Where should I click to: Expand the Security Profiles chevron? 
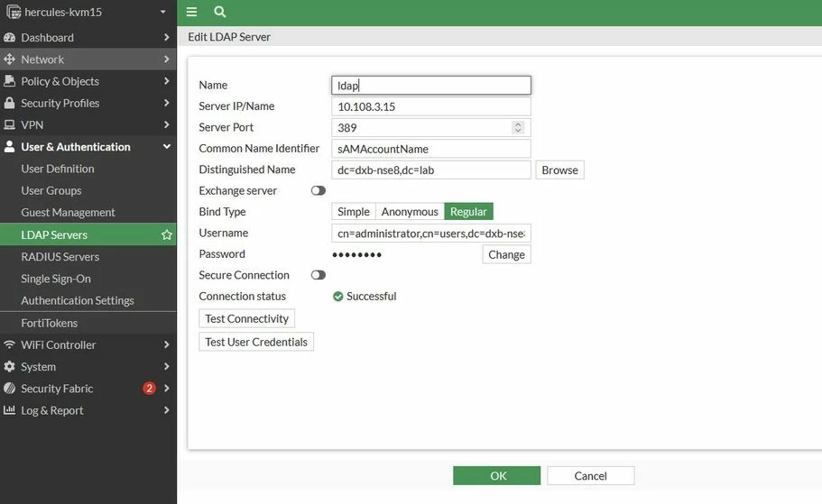166,103
